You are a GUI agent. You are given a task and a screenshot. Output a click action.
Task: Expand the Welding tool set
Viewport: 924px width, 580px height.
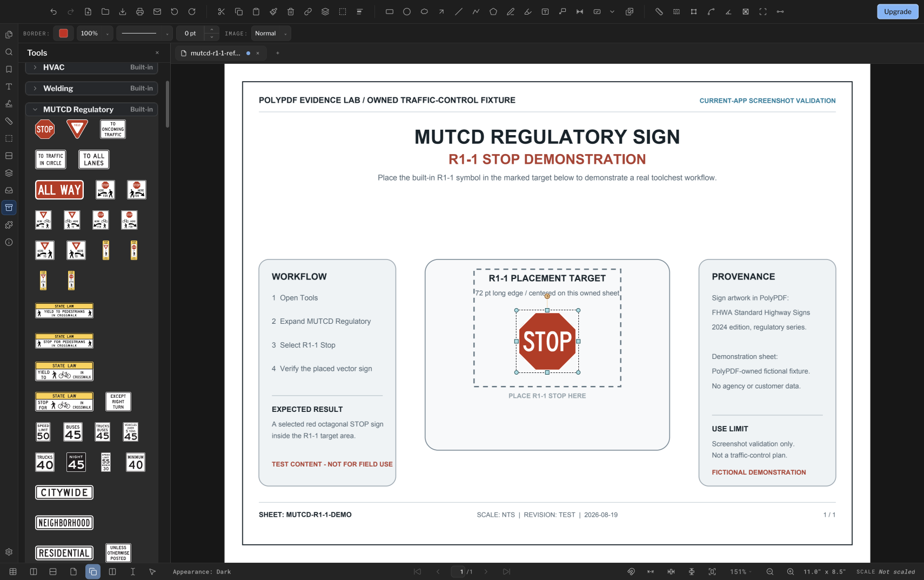coord(91,88)
